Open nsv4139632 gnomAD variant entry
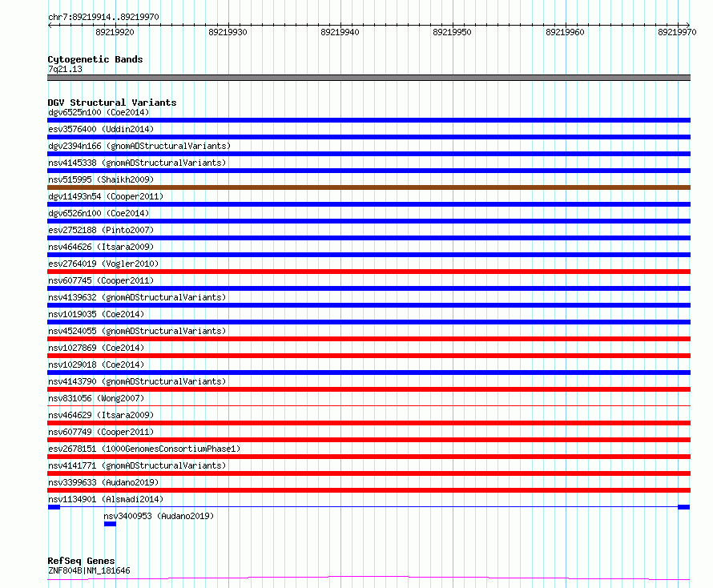Viewport: 713px width, 588px height. (x=137, y=297)
